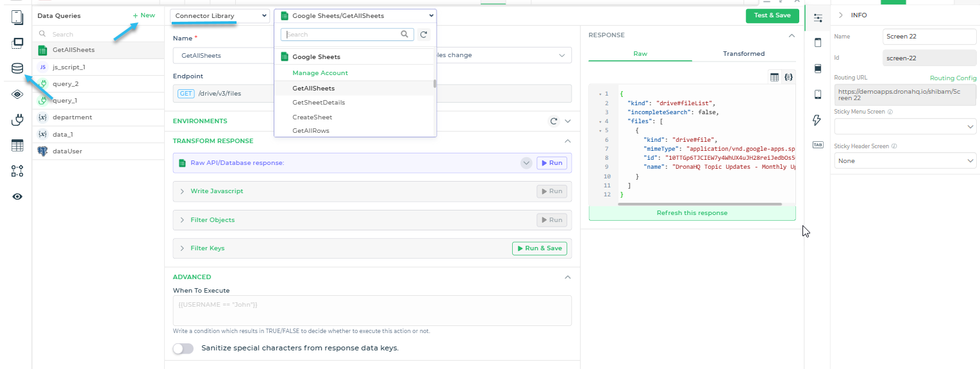The image size is (980, 369).
Task: Choose GetAllSheets from connector list
Action: pyautogui.click(x=354, y=89)
